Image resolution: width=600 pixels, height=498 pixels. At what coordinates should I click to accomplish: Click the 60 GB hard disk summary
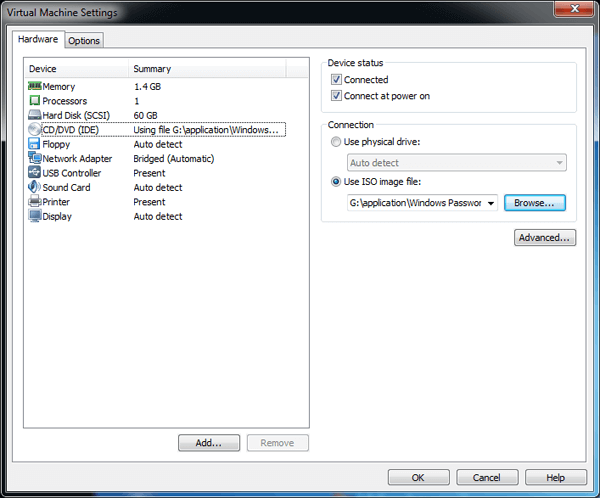(x=145, y=116)
